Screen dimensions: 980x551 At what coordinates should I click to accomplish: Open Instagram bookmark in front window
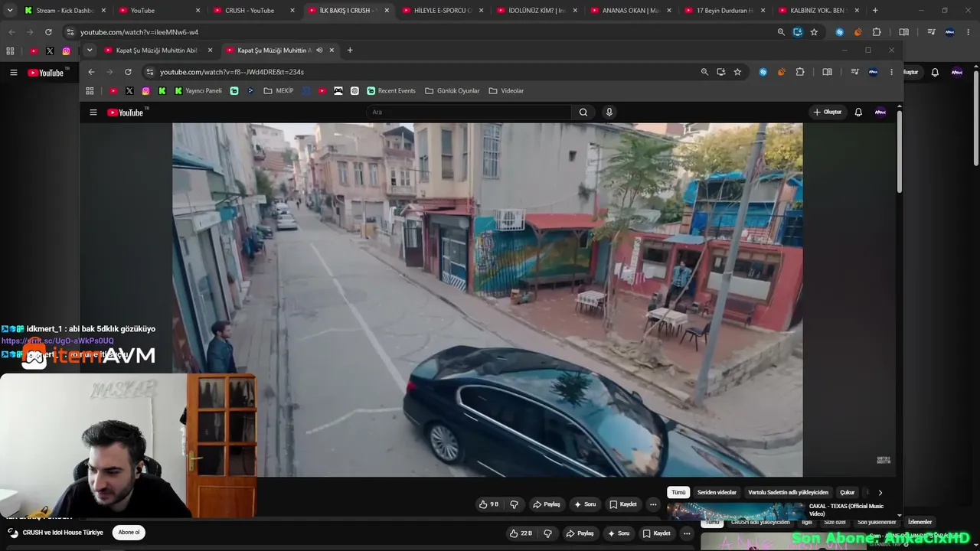145,91
